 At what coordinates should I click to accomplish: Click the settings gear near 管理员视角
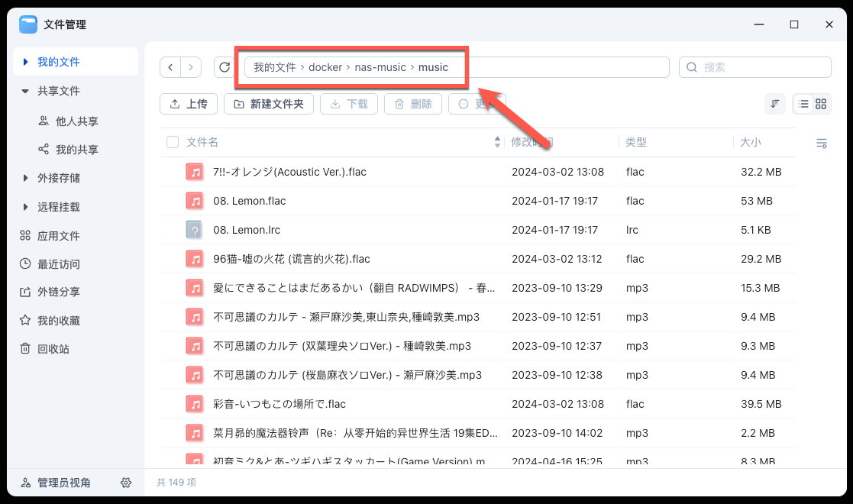coord(126,483)
